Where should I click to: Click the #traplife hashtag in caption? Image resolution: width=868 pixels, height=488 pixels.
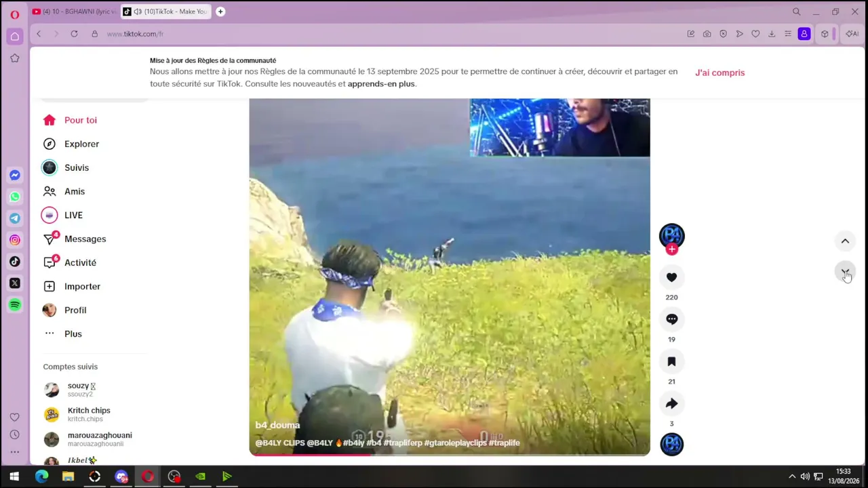point(504,443)
